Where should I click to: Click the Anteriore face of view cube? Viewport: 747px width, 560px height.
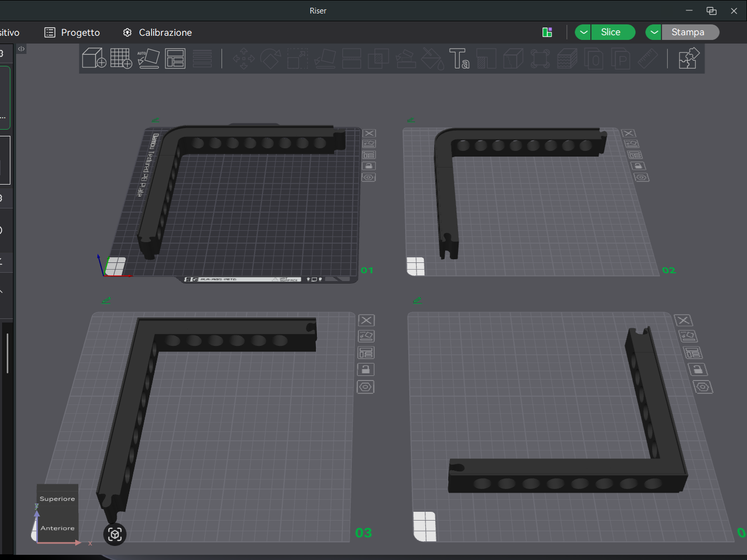coord(58,528)
